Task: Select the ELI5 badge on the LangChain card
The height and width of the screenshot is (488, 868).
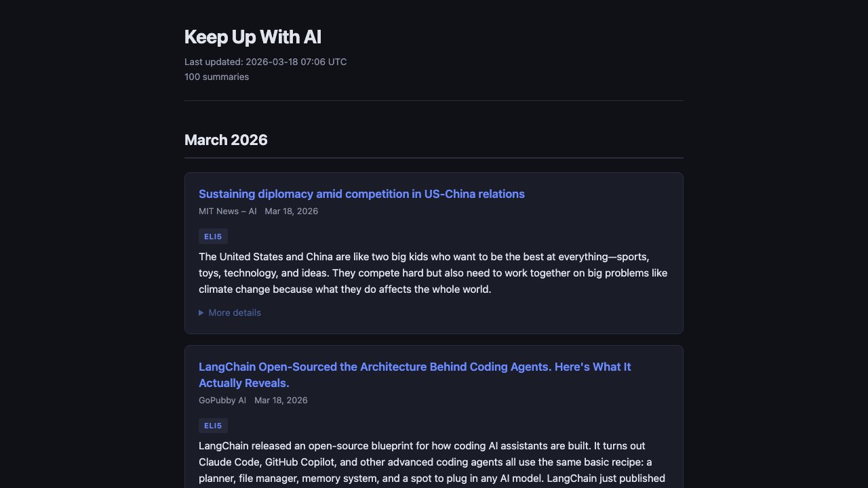Action: click(213, 426)
